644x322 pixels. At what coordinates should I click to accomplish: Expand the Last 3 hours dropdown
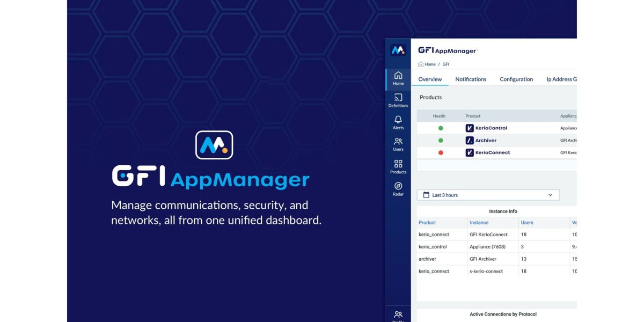(488, 195)
